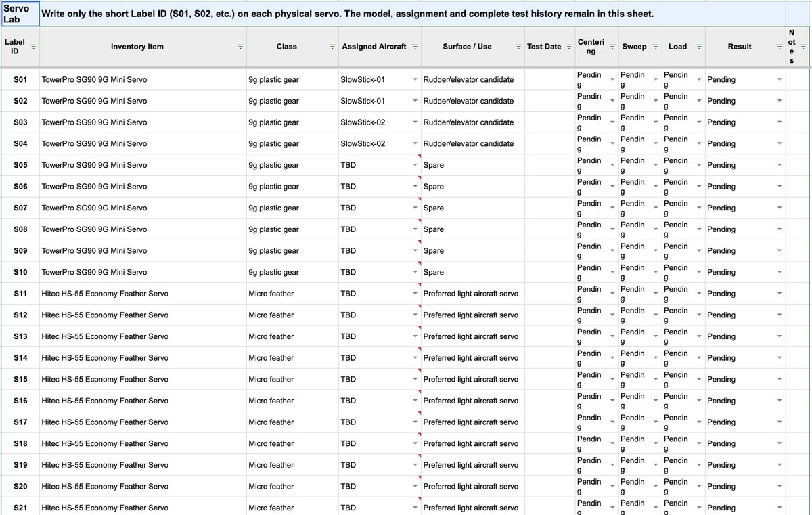Select SlowStick-01 cell in row S02

[380, 101]
